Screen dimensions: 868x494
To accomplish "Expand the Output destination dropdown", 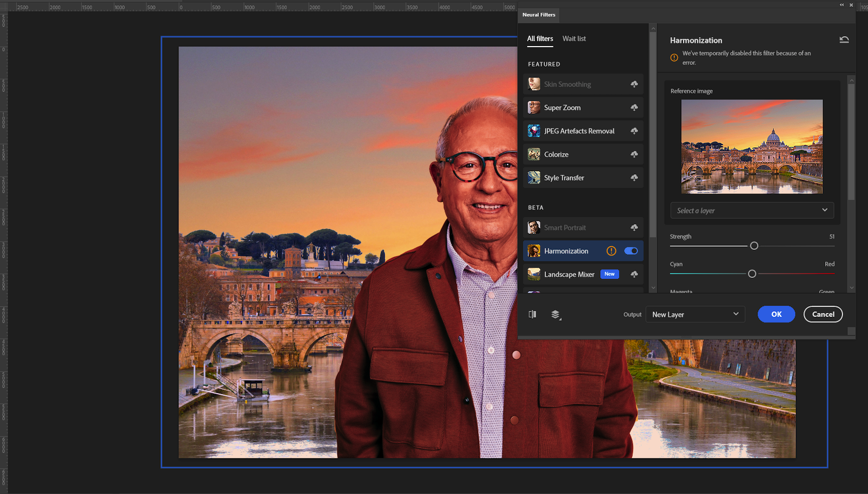I will (x=695, y=314).
